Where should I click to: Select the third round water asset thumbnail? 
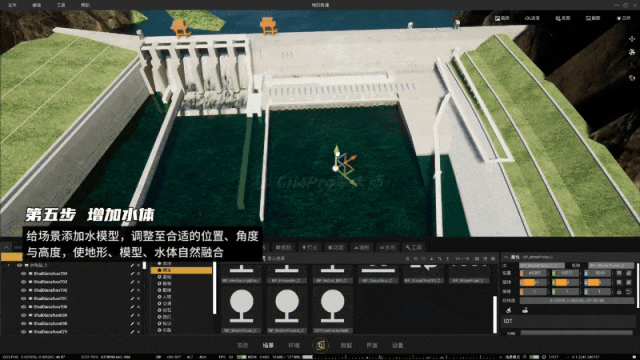332,310
